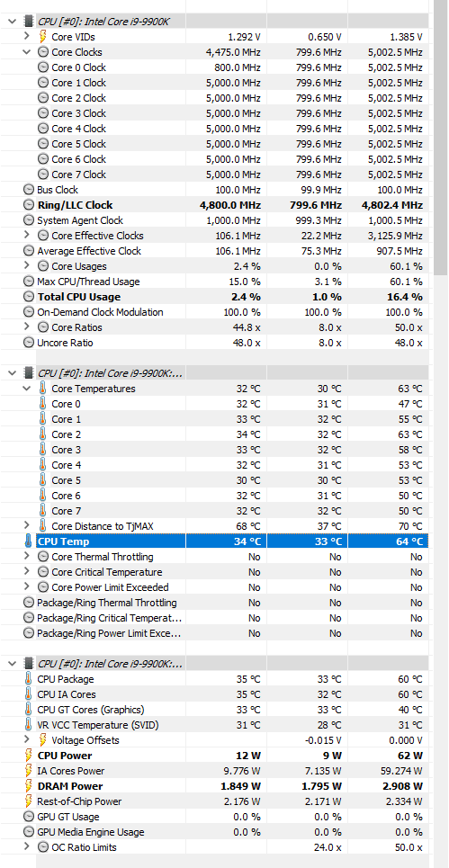Click the lightning bolt icon beside Core VIDs
Viewport: 449px width, 868px height.
(x=42, y=37)
